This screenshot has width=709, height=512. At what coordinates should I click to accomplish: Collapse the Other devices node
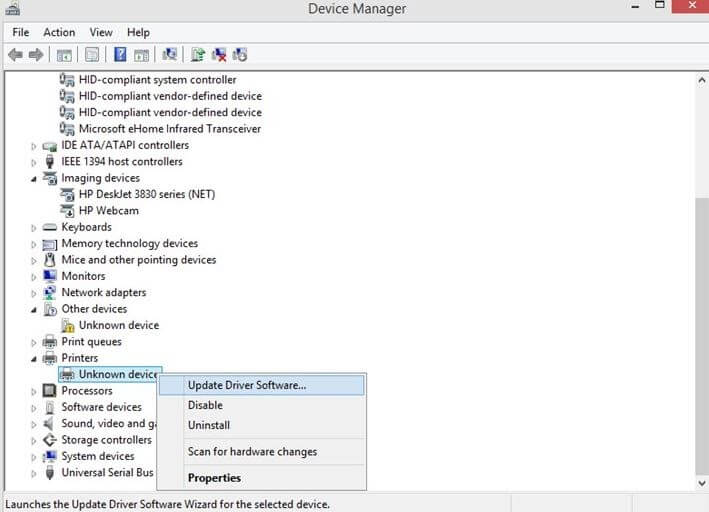point(34,310)
